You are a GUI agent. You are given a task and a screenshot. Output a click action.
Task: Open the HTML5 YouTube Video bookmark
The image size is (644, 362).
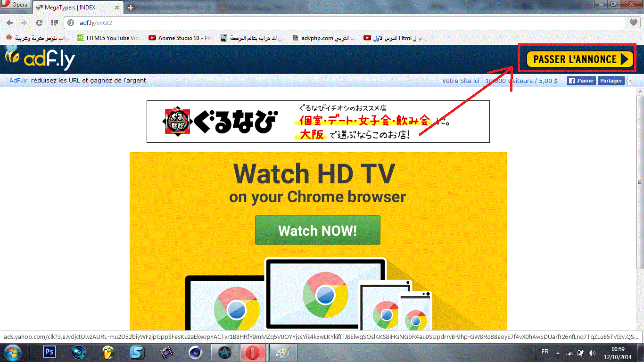click(x=108, y=38)
